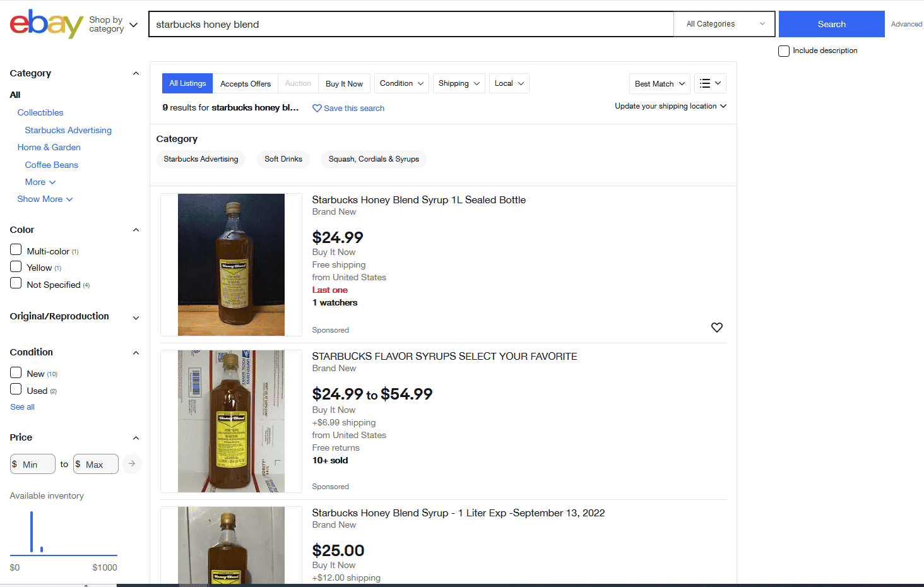Collapse the Price filter section
This screenshot has width=924, height=587.
tap(136, 438)
